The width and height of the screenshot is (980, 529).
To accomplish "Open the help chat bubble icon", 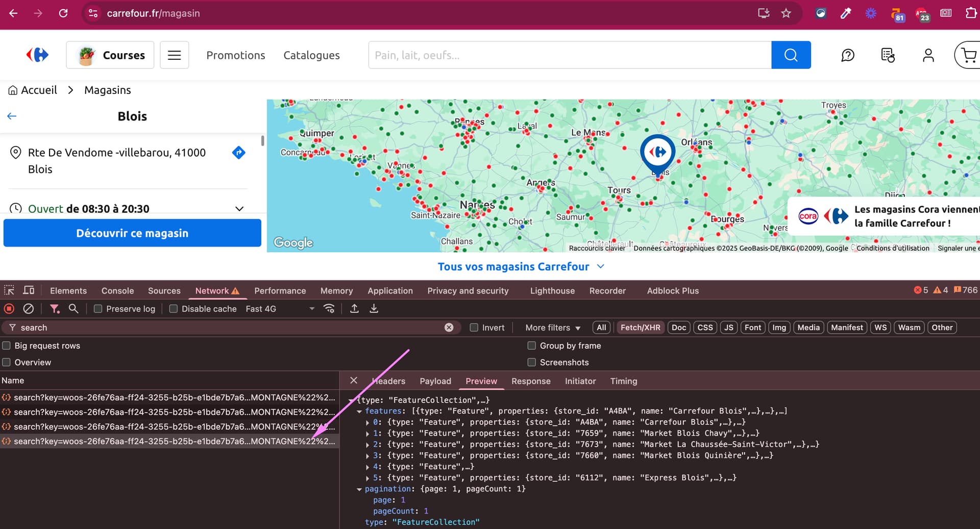I will point(848,55).
